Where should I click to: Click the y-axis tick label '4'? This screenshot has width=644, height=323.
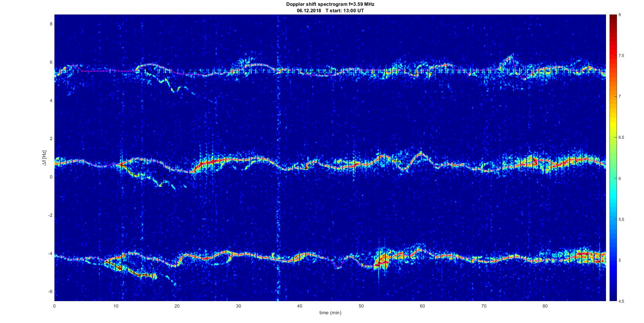coord(51,100)
